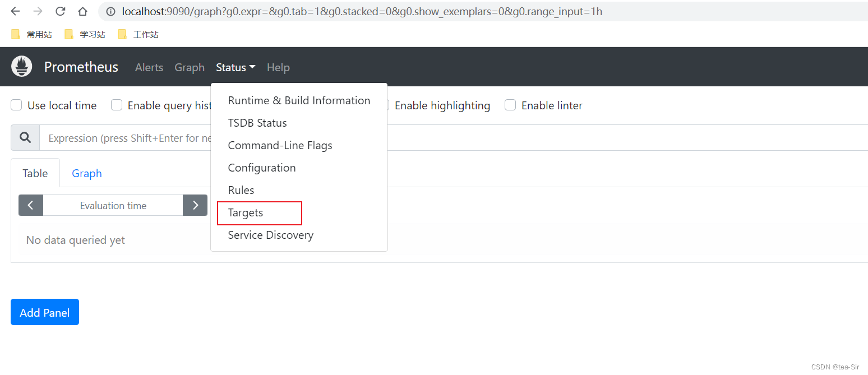Open the 学习站 bookmark folder
Viewport: 868px width, 375px height.
pos(85,35)
